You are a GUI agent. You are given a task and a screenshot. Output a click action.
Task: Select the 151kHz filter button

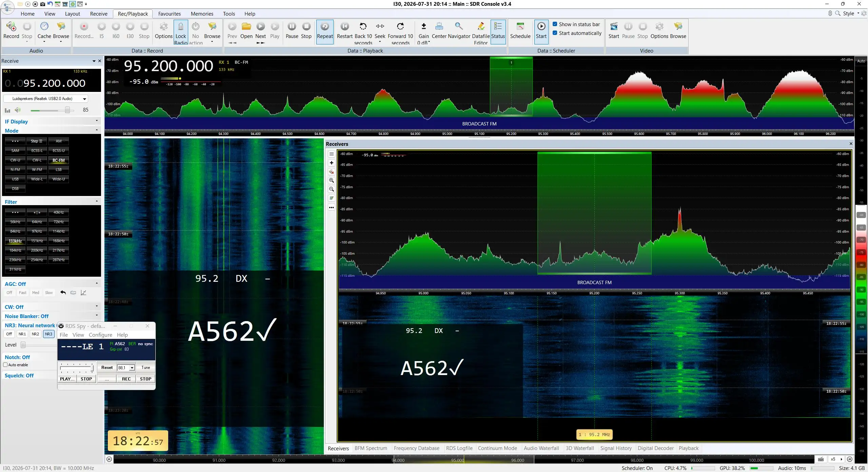point(37,241)
